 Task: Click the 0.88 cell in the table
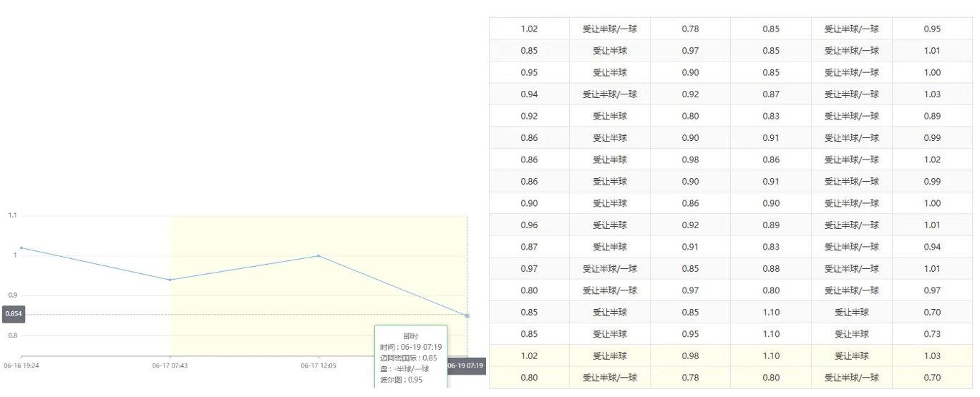[x=771, y=269]
